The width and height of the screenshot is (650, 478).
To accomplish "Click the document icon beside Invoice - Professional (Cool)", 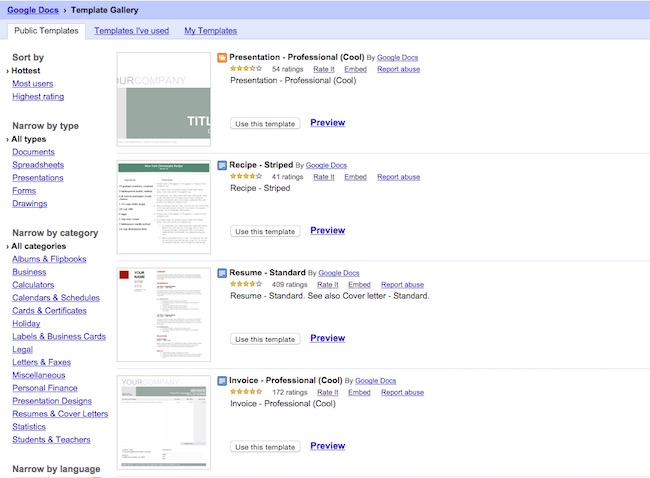I will tap(222, 381).
